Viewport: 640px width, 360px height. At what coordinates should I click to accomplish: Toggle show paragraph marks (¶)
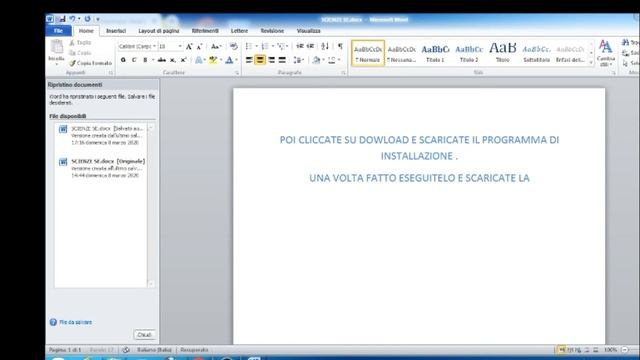pos(340,46)
